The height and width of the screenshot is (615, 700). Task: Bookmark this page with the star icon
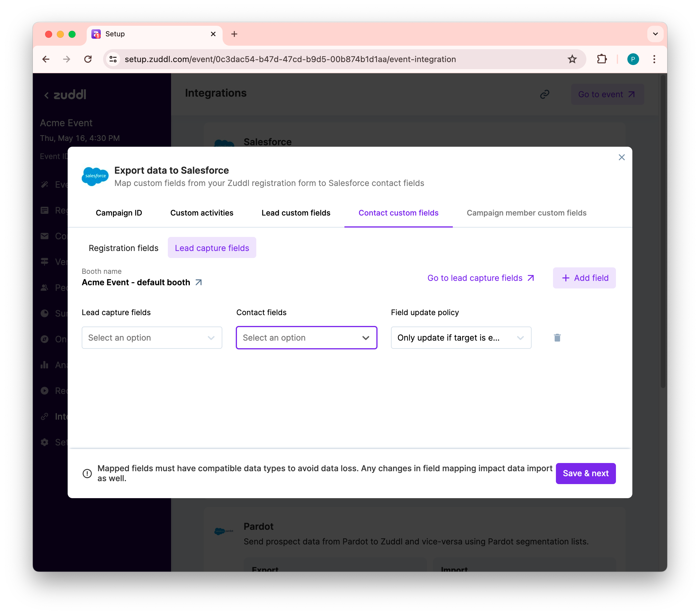(572, 59)
